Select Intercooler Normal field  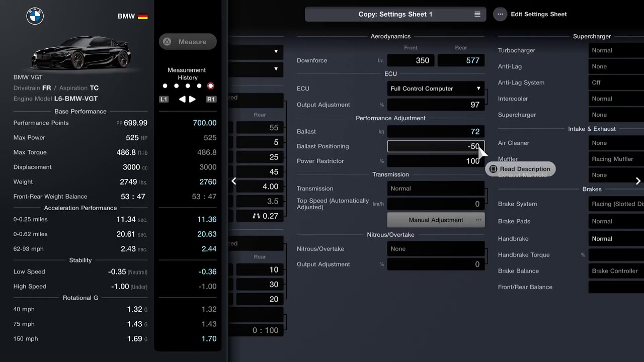click(616, 99)
